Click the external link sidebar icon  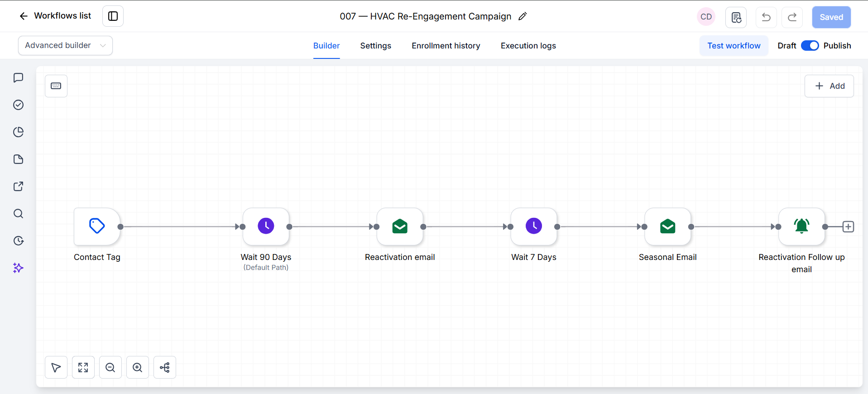tap(19, 187)
